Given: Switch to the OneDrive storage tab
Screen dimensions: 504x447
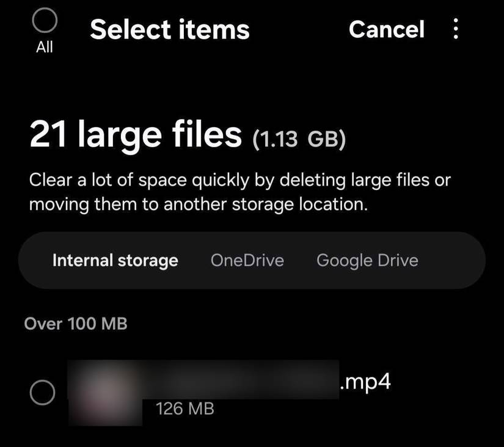Looking at the screenshot, I should 247,260.
